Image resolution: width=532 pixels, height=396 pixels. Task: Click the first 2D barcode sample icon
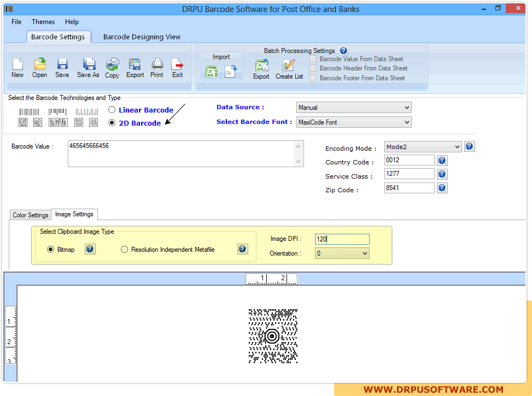click(x=23, y=122)
